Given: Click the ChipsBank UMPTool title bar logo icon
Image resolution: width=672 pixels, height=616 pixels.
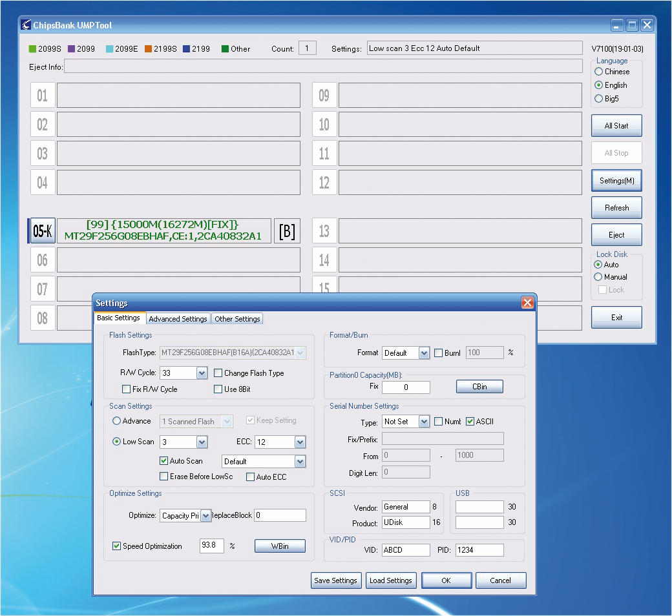Looking at the screenshot, I should click(26, 25).
